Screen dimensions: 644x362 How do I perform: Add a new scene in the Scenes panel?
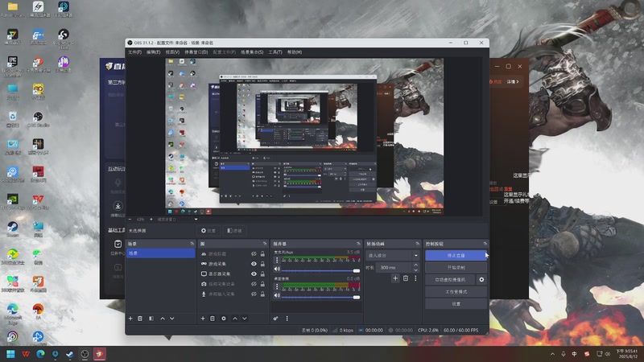pyautogui.click(x=130, y=319)
